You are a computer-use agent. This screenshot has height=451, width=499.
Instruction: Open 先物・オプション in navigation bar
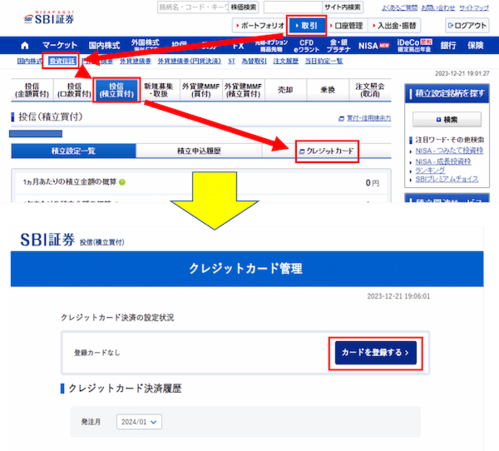(x=271, y=46)
